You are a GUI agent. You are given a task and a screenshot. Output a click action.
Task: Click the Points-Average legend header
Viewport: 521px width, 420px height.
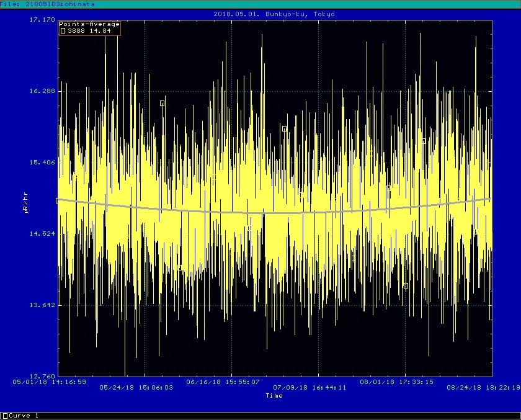coord(89,24)
